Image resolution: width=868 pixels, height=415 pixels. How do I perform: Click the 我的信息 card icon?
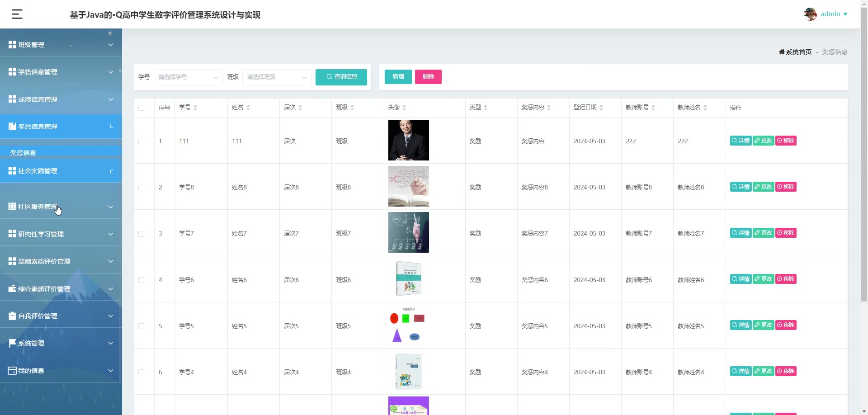tap(12, 371)
